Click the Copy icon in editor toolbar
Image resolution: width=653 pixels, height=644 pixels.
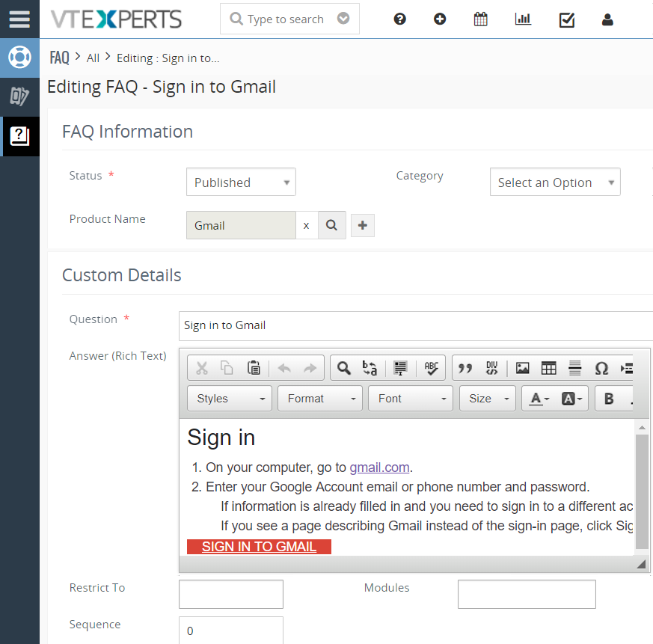coord(227,368)
